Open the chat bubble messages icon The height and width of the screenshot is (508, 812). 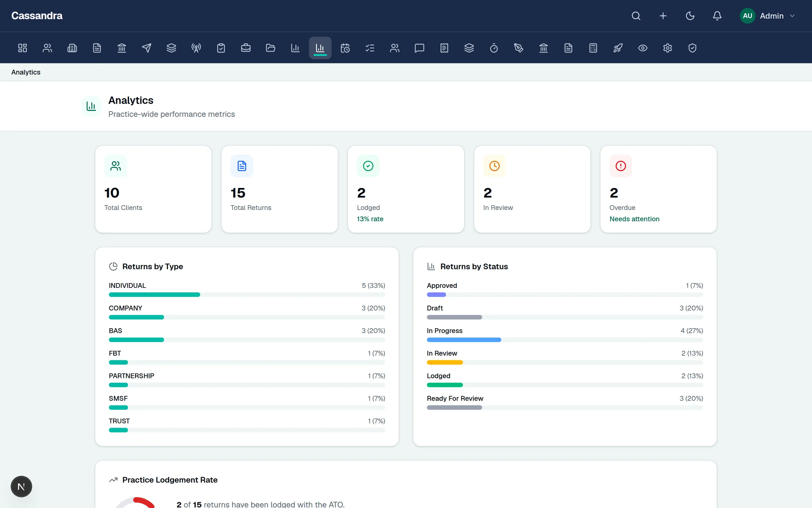[x=420, y=48]
